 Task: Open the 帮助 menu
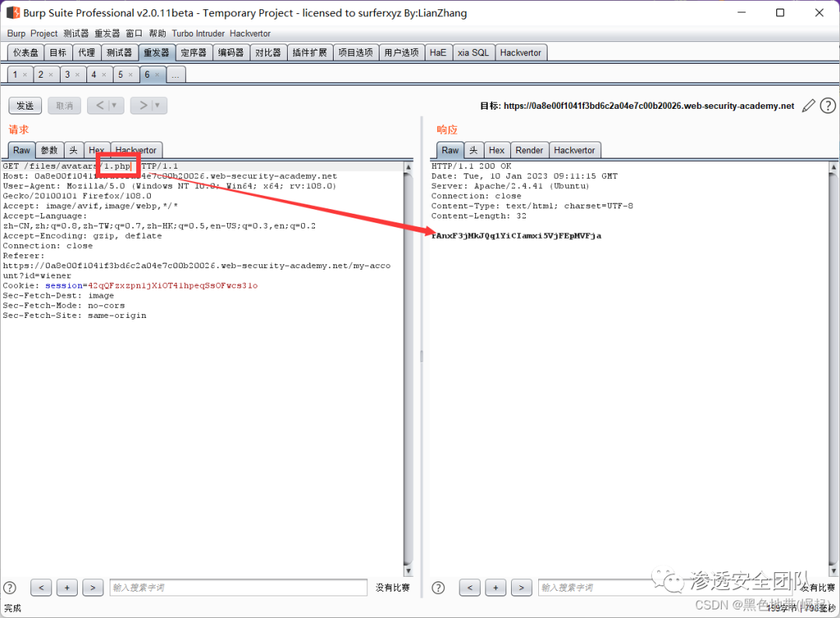click(x=157, y=33)
